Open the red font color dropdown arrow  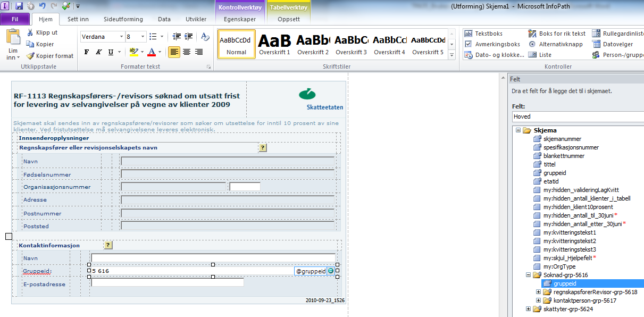click(x=160, y=52)
